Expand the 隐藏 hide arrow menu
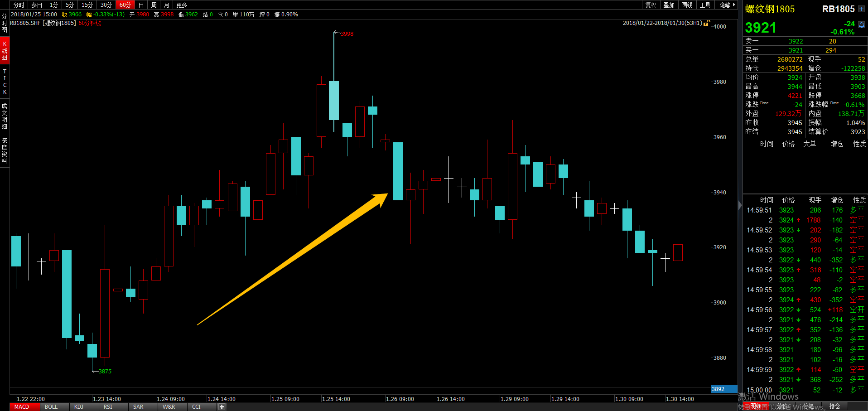868x411 pixels. (727, 5)
